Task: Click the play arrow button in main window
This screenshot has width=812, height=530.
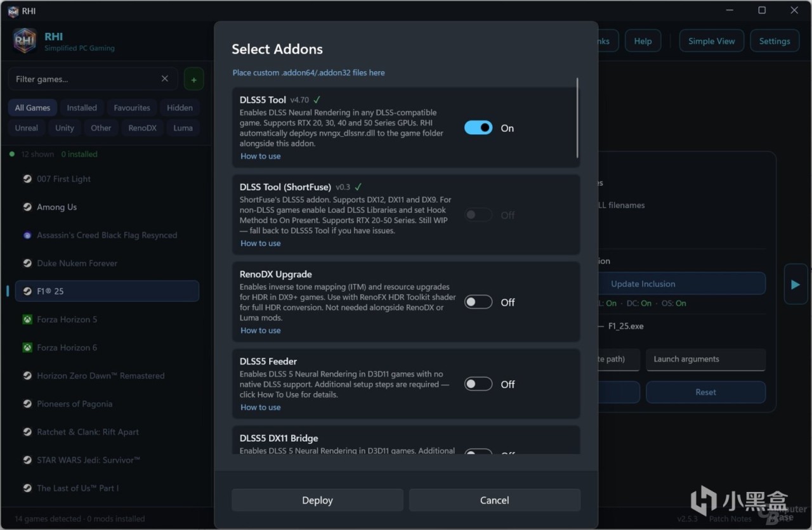Action: 795,285
